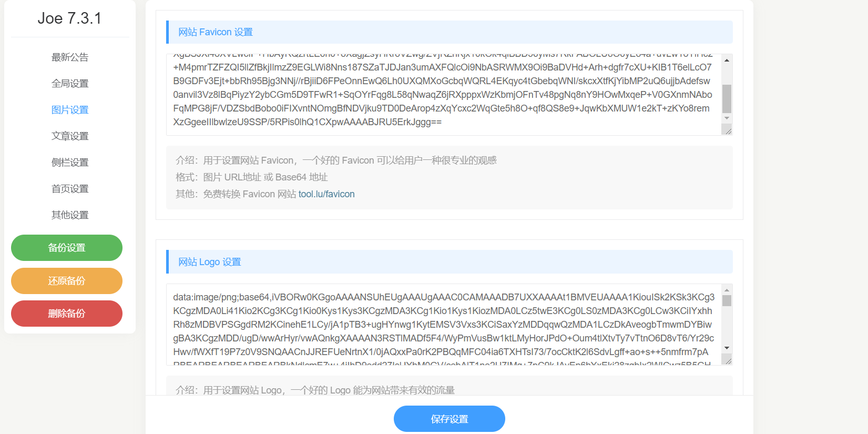Viewport: 868px width, 434px height.
Task: Click the red 删除备份 button
Action: click(x=67, y=314)
